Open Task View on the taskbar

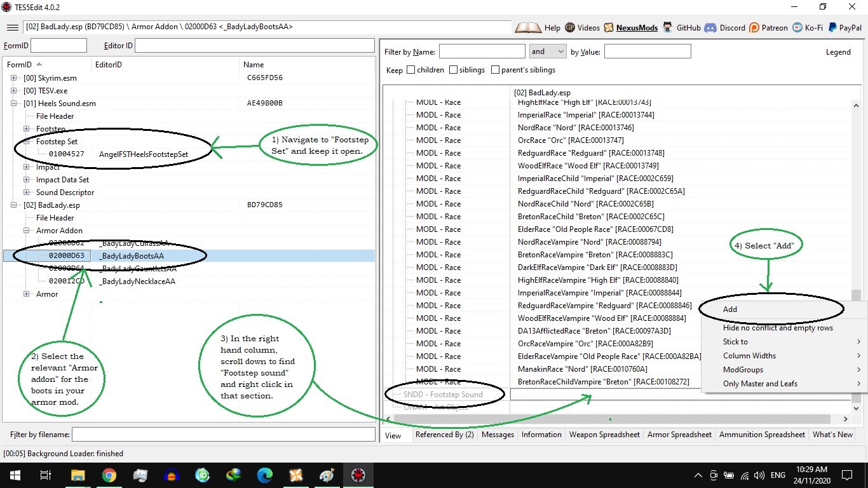coord(46,475)
